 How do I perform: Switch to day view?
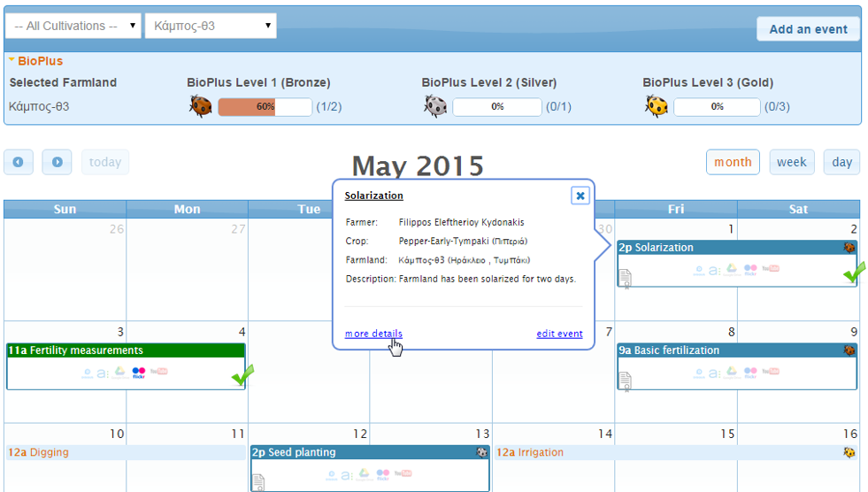[841, 162]
